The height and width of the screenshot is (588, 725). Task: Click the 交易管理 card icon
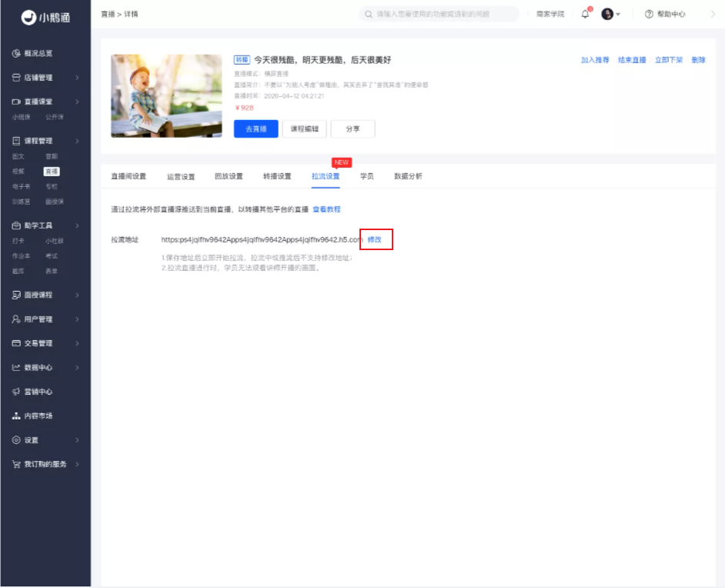16,343
